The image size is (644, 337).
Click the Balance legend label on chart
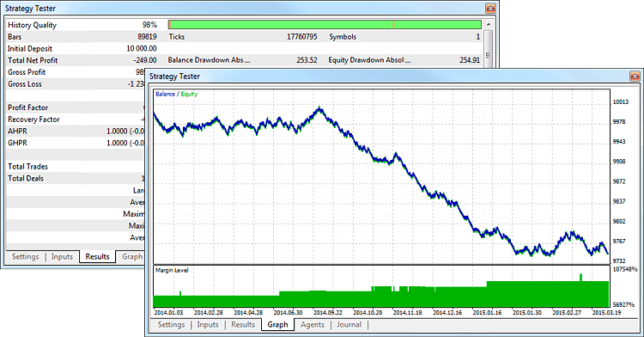165,94
